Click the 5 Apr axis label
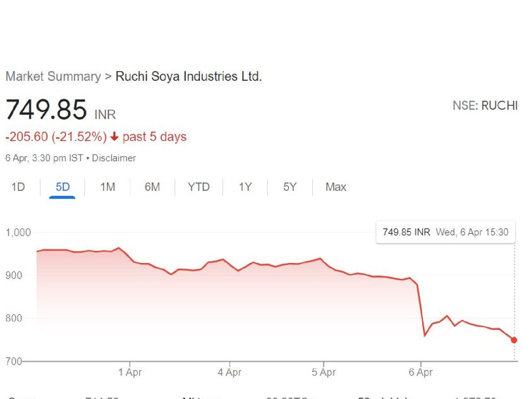This screenshot has width=532, height=399. (x=324, y=372)
